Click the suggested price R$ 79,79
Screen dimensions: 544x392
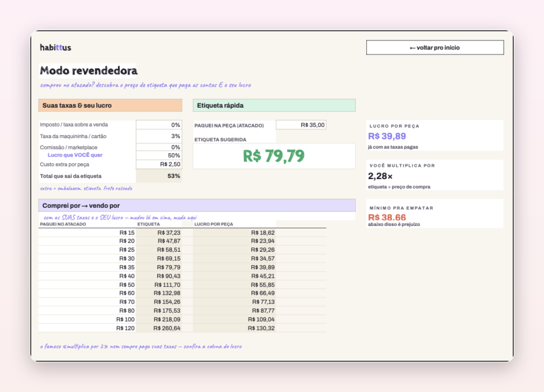[x=274, y=156]
